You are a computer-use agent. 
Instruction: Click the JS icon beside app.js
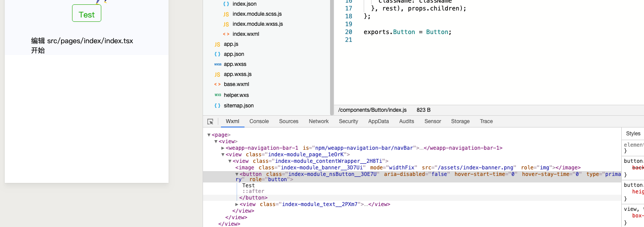pyautogui.click(x=217, y=44)
